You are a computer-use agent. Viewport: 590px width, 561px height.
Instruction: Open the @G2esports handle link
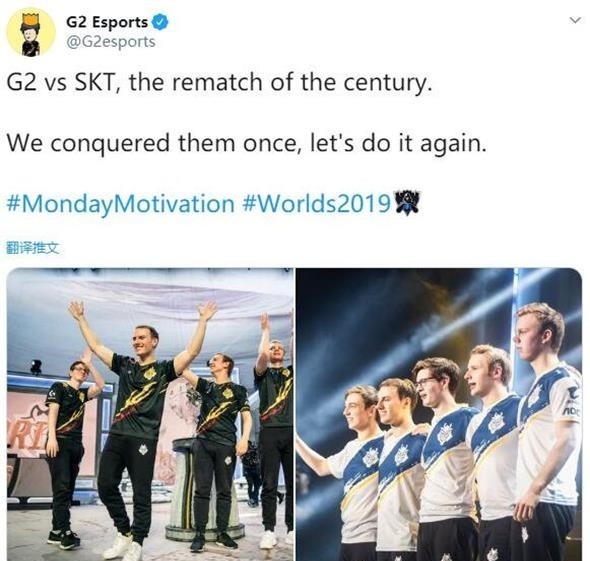pyautogui.click(x=111, y=42)
